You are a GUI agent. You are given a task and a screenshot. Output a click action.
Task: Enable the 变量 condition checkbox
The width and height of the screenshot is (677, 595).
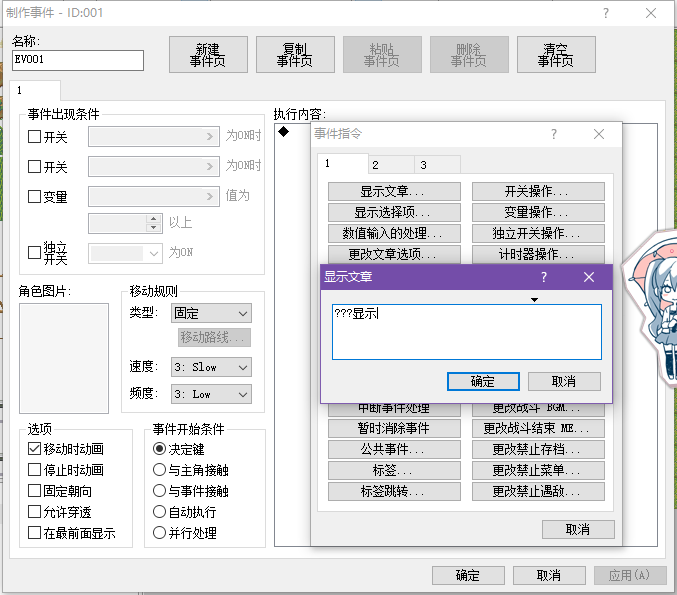click(x=34, y=196)
